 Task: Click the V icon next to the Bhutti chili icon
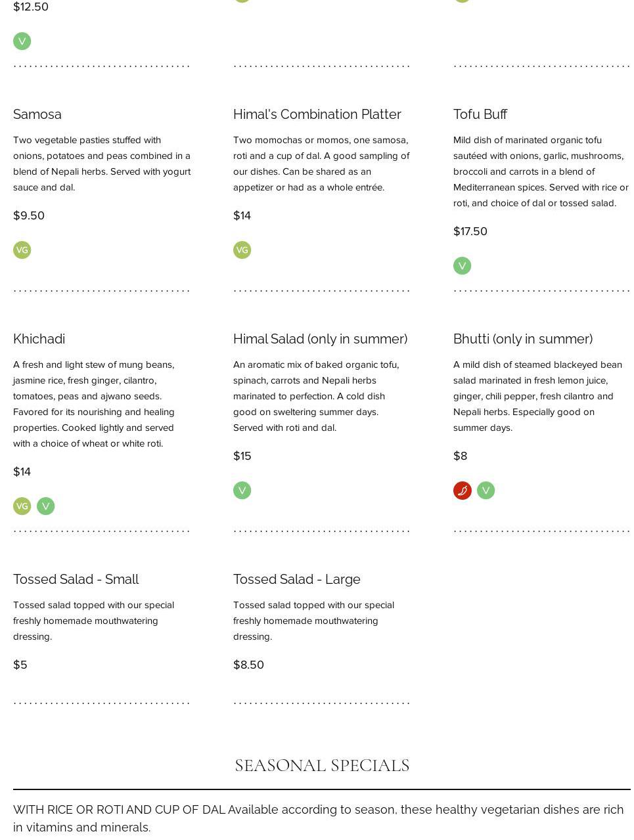coord(486,491)
